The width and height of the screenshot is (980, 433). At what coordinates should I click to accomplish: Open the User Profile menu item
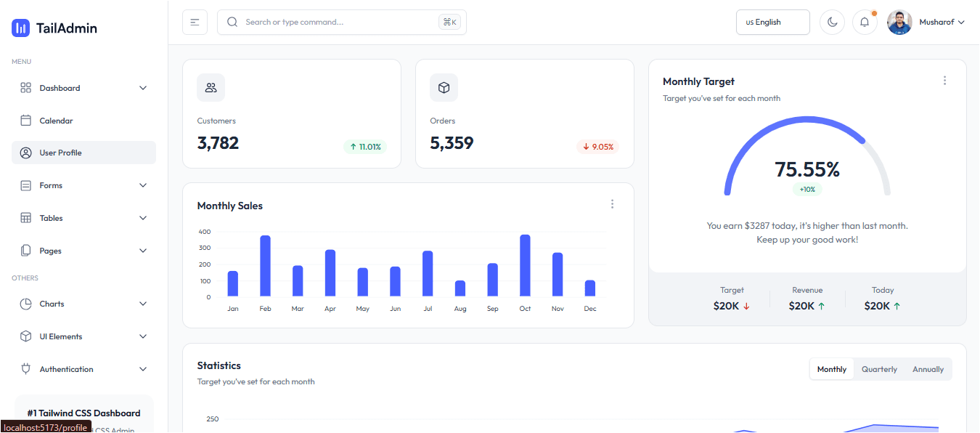(x=83, y=153)
